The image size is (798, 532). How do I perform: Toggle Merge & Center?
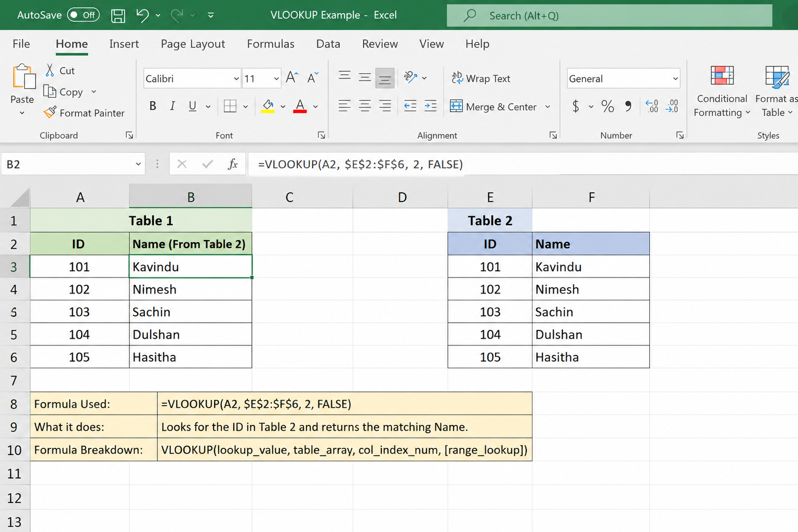[494, 107]
